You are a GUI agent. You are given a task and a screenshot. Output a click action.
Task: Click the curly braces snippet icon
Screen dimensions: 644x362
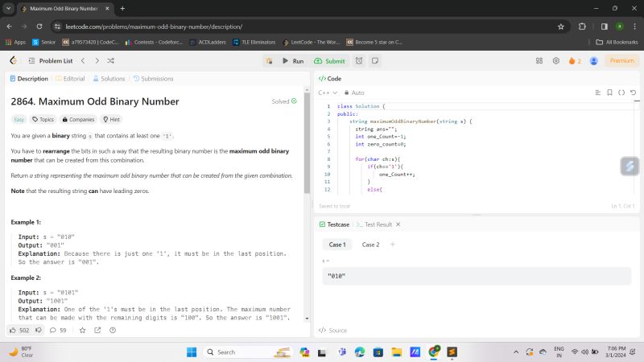click(621, 93)
